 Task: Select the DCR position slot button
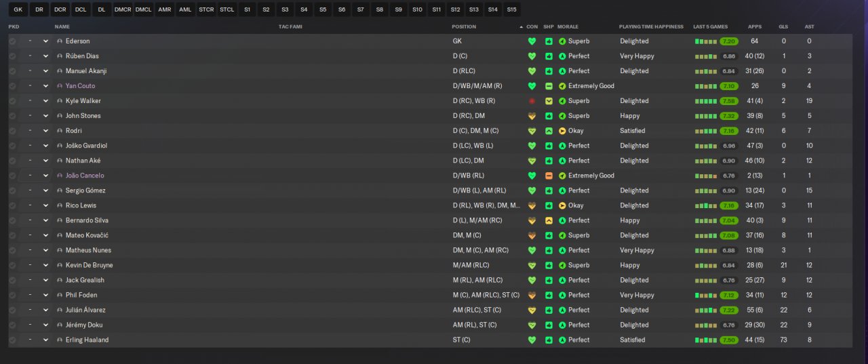[x=60, y=9]
